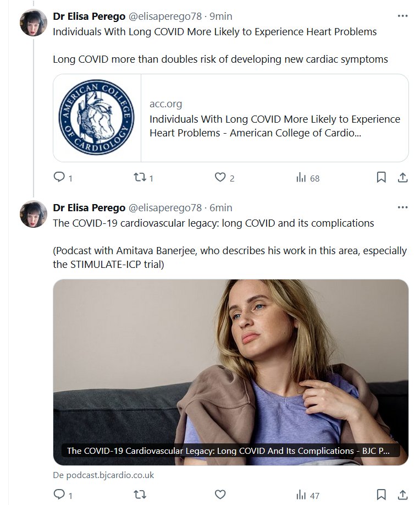Bookmark the American College of Cardiology tweet

(381, 178)
